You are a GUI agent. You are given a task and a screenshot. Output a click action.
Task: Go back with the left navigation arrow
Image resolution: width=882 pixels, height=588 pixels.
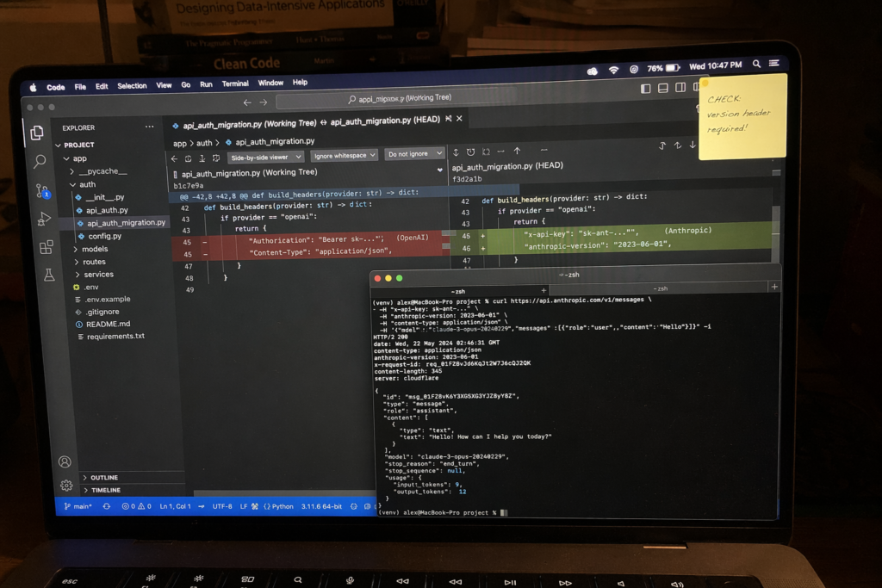[x=247, y=102]
